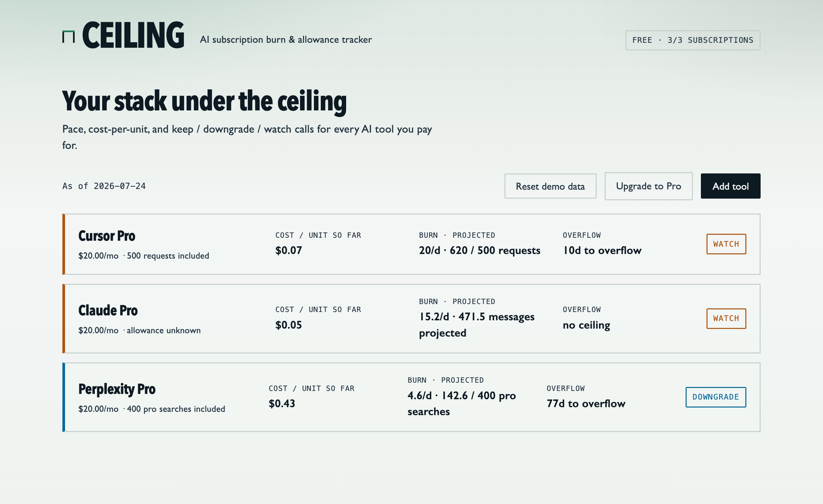Select the Perplexity Pro card title
This screenshot has height=504, width=823.
pos(117,389)
